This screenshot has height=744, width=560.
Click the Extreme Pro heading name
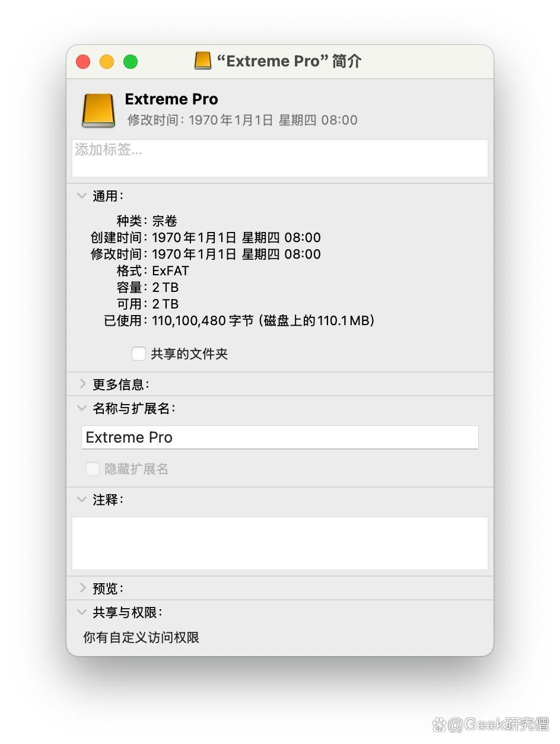tap(171, 99)
